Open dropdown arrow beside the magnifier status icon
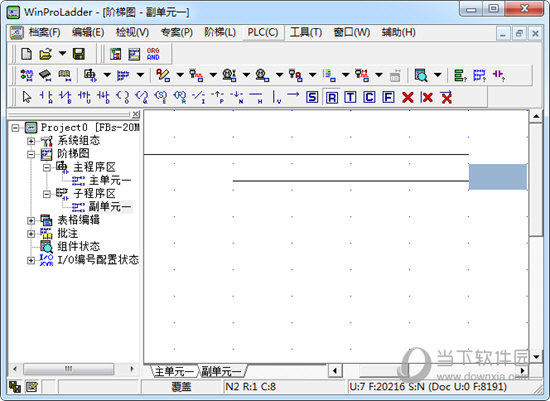This screenshot has height=401, width=550. [x=437, y=75]
